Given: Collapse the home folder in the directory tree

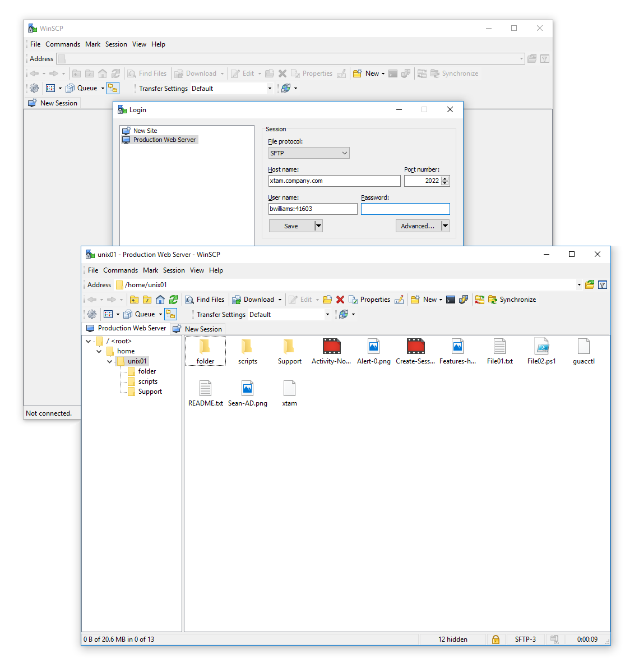Looking at the screenshot, I should pos(99,351).
